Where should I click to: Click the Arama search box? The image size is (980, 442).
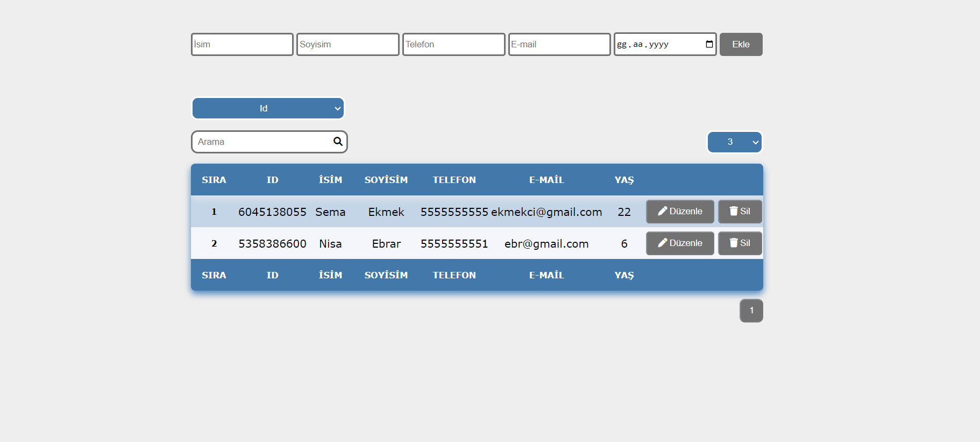point(262,142)
